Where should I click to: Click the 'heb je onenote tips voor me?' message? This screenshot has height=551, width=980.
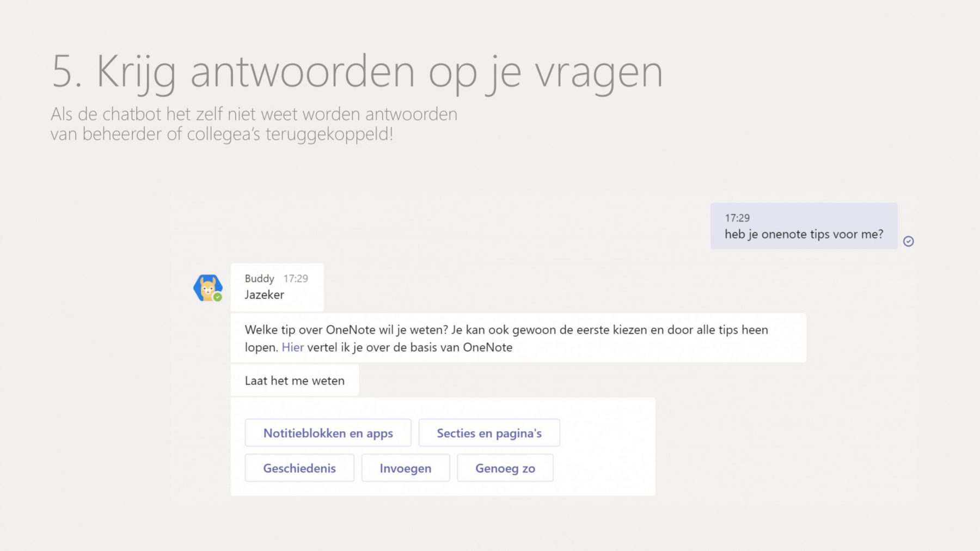[804, 234]
